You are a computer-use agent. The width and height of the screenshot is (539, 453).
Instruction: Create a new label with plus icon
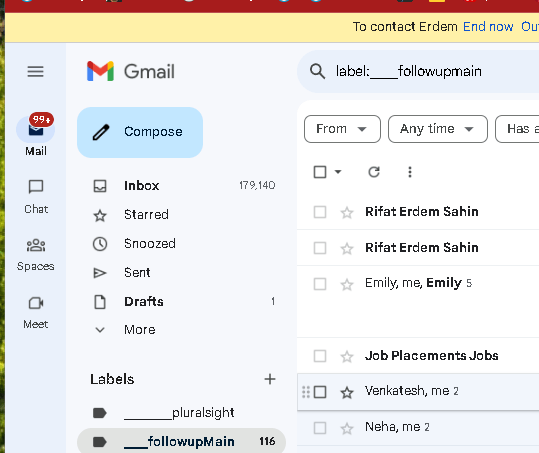270,379
